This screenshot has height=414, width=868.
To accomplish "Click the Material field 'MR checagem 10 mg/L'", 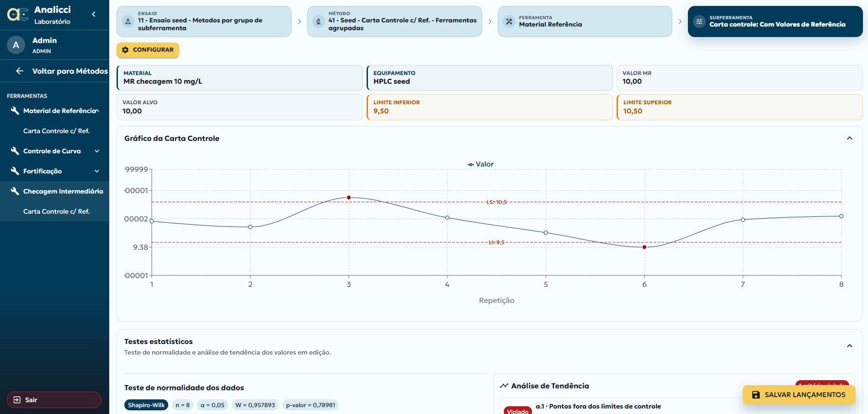I will click(x=240, y=78).
